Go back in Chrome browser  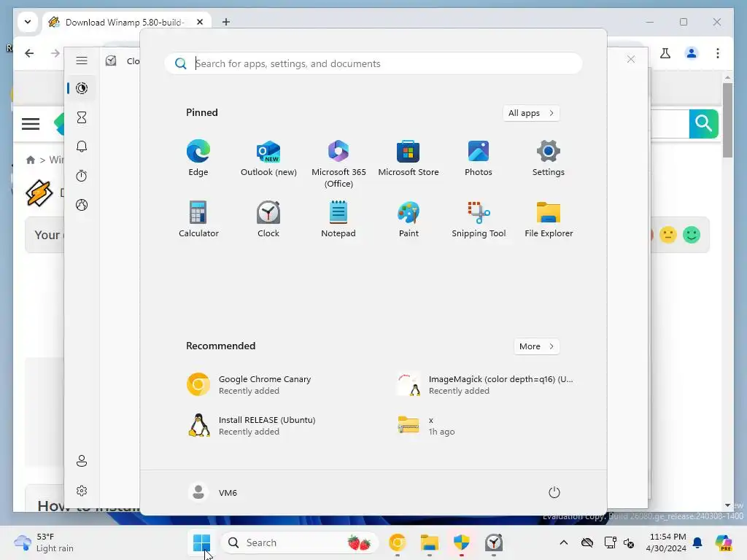point(29,53)
